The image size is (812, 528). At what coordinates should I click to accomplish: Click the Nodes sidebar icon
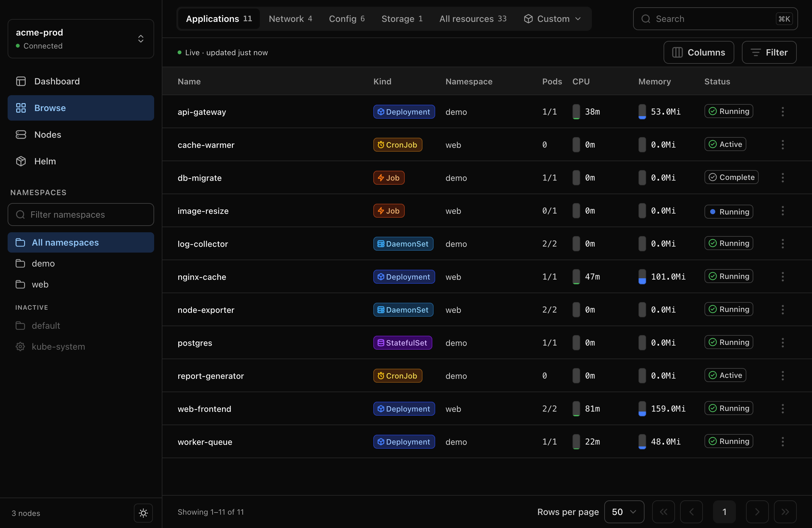[x=21, y=135]
